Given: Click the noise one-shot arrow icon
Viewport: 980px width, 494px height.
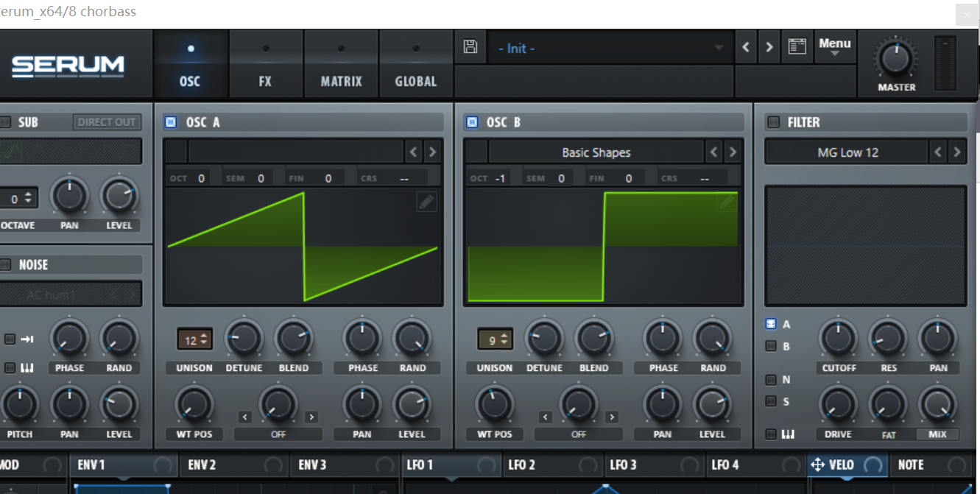Looking at the screenshot, I should coord(28,339).
